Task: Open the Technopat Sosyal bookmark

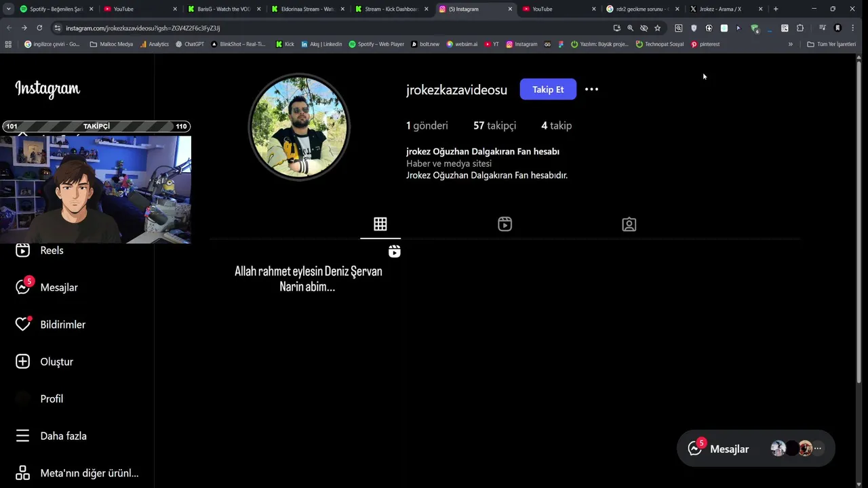Action: point(659,44)
